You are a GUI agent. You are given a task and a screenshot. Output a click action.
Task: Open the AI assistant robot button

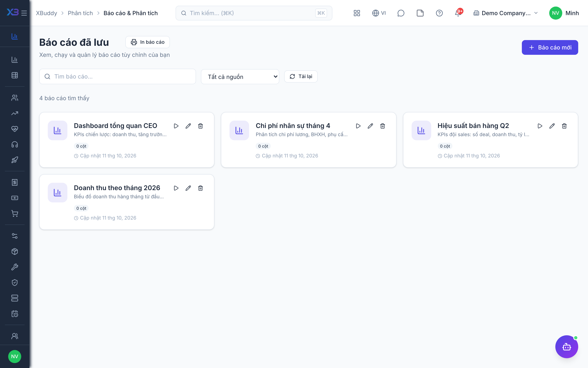[x=567, y=347]
